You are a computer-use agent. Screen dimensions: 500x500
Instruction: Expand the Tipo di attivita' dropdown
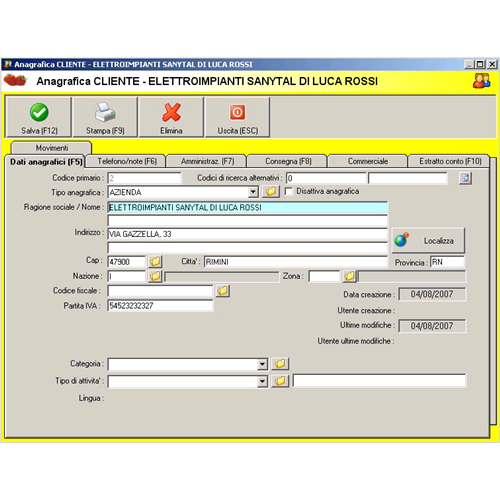click(262, 381)
